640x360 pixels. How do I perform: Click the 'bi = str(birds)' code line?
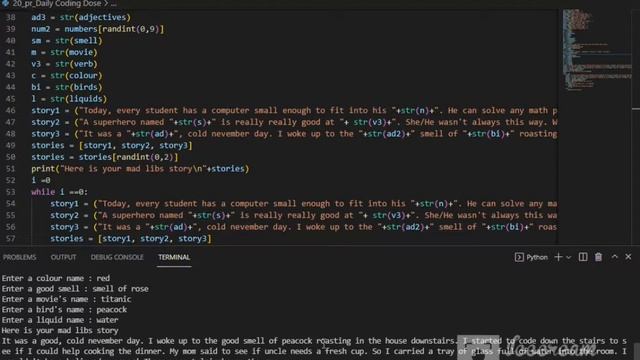(67, 87)
